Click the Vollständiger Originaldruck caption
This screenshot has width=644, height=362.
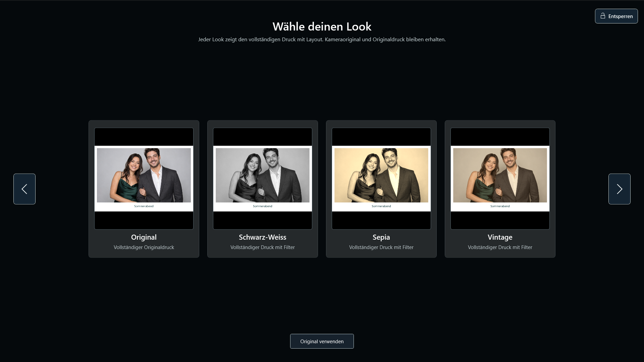(x=144, y=247)
